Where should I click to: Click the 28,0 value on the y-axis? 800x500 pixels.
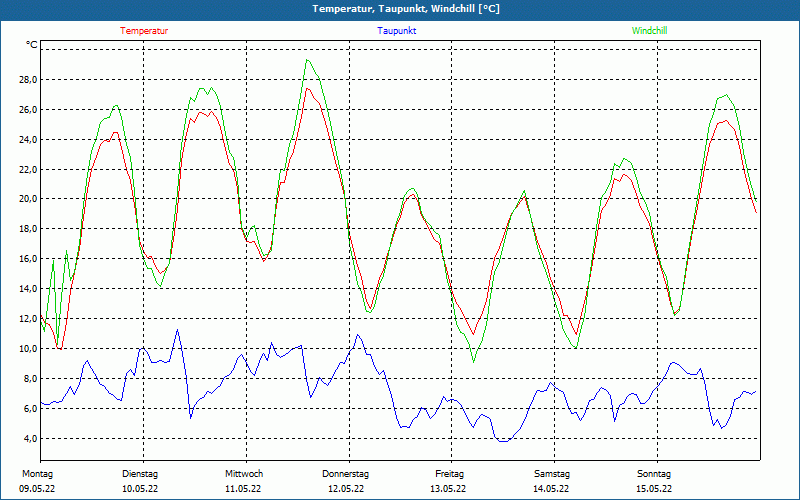pos(27,79)
